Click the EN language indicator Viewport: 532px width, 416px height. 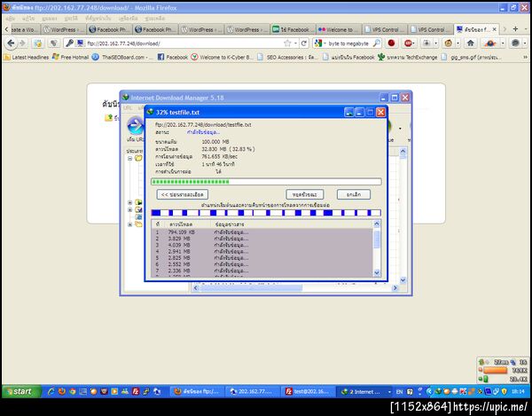[399, 392]
